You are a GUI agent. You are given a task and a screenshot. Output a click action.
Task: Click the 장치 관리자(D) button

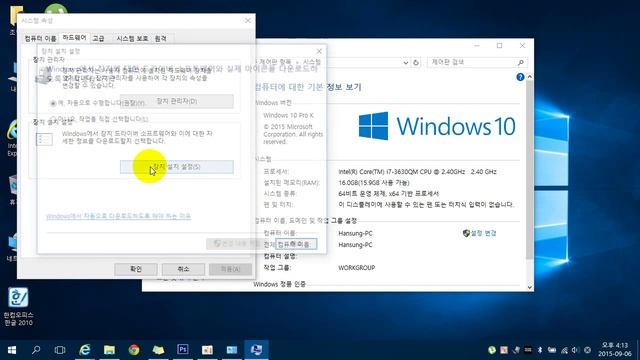pyautogui.click(x=177, y=101)
